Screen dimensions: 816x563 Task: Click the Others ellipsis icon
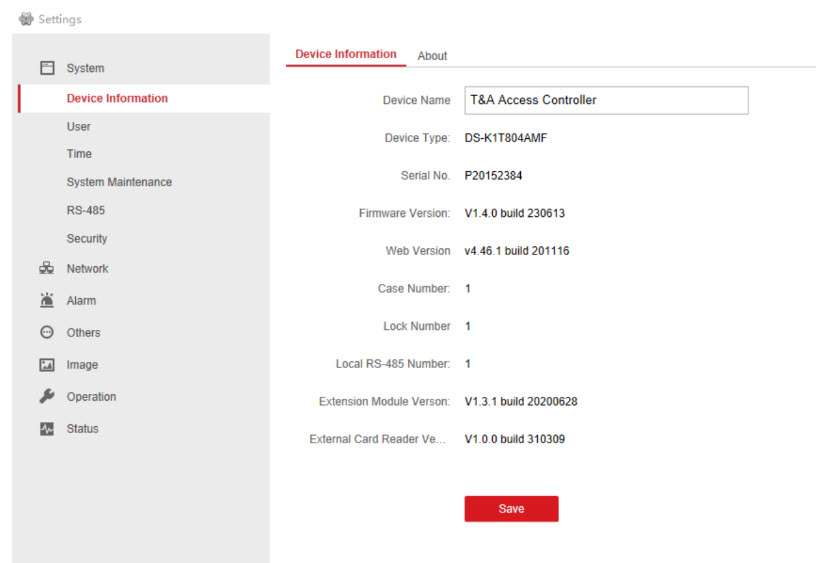click(46, 332)
